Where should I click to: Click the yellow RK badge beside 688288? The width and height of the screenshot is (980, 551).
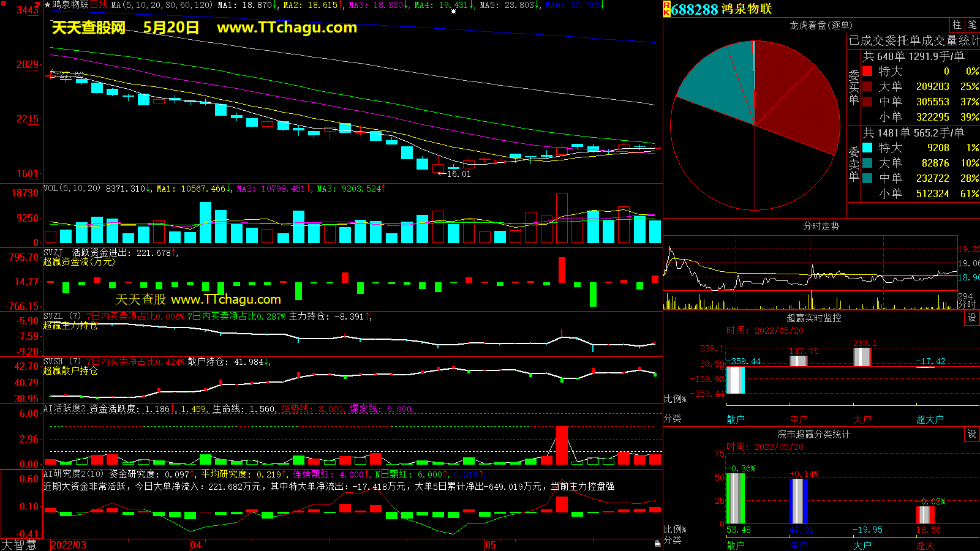point(666,9)
